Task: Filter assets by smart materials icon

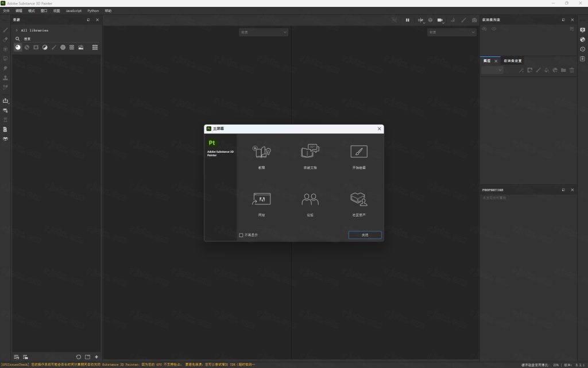Action: (x=27, y=47)
